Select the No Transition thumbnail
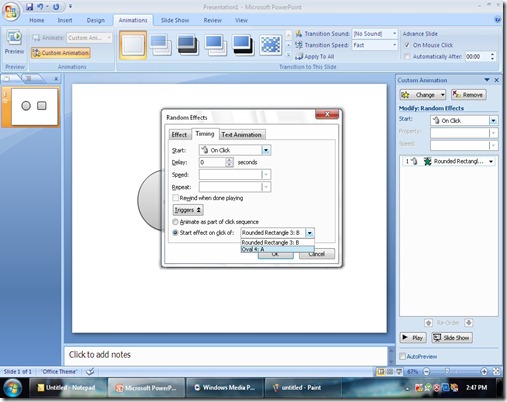507x402 pixels. tap(133, 45)
